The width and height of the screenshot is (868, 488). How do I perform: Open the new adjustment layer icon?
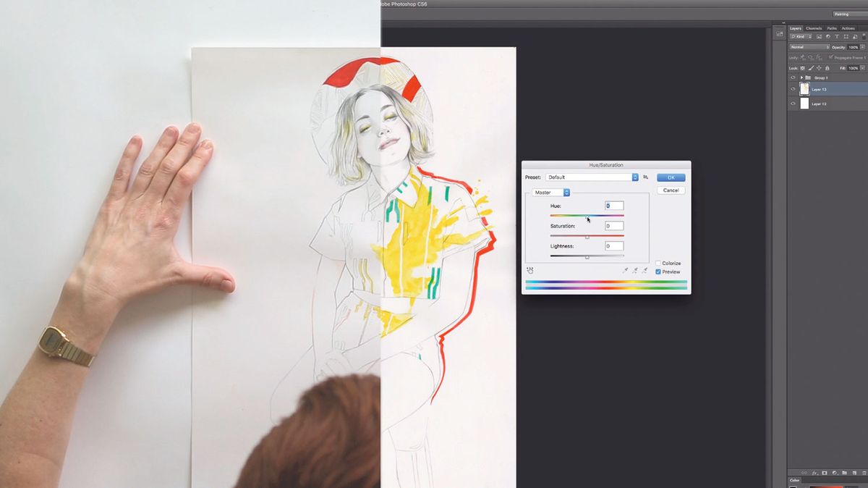tap(835, 473)
